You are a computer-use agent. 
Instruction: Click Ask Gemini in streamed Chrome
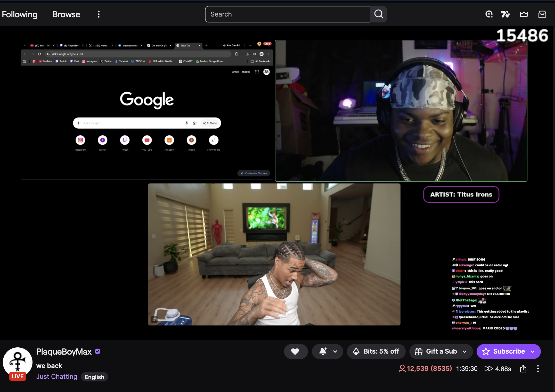[232, 45]
